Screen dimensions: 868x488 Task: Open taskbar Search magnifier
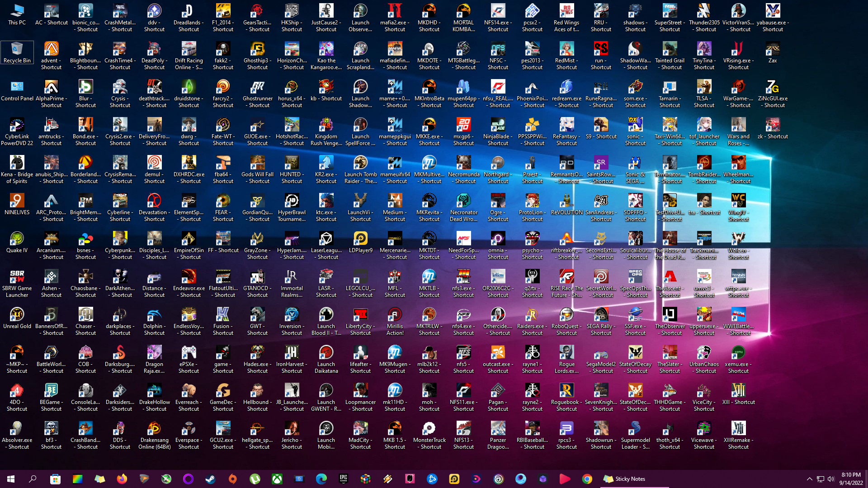point(33,479)
